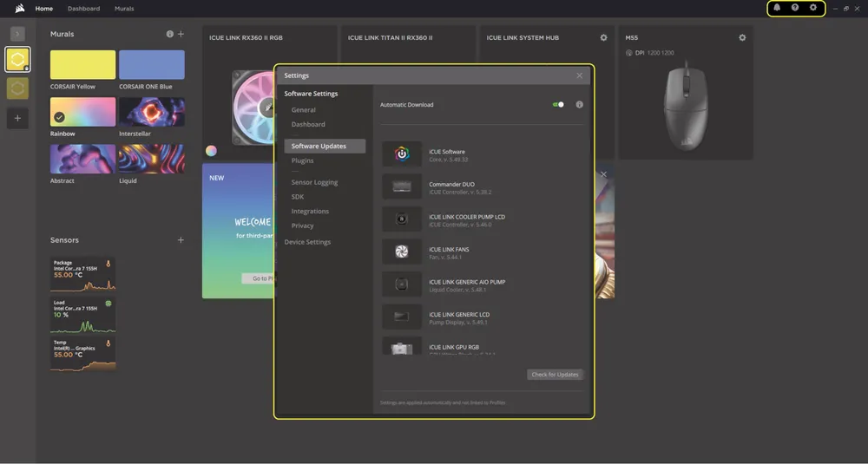Click the iCUE LINK COOLER PUMP LCD icon
The height and width of the screenshot is (464, 868).
point(402,219)
